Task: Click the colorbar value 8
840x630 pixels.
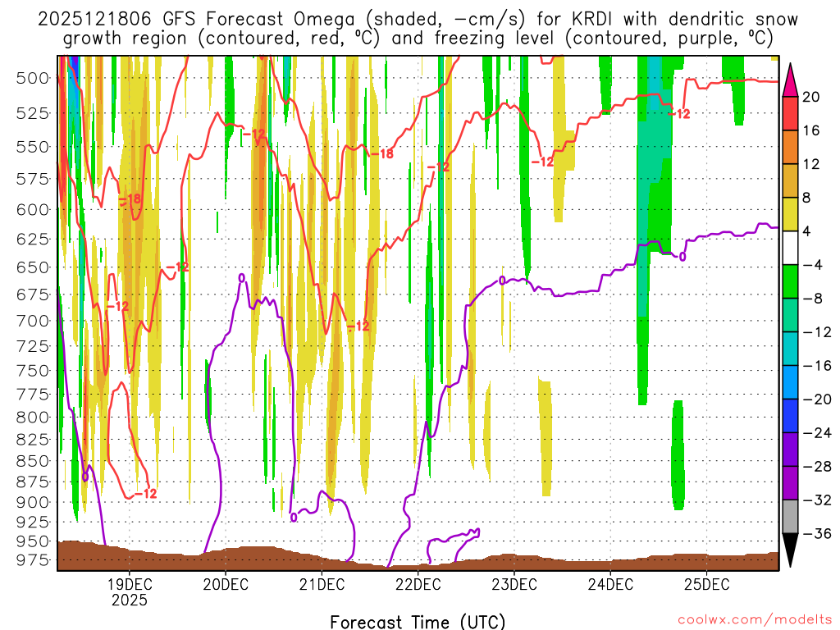Action: (x=807, y=199)
